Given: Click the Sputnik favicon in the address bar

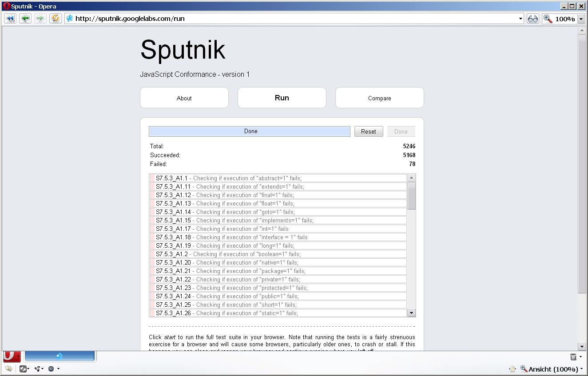Looking at the screenshot, I should (x=69, y=18).
